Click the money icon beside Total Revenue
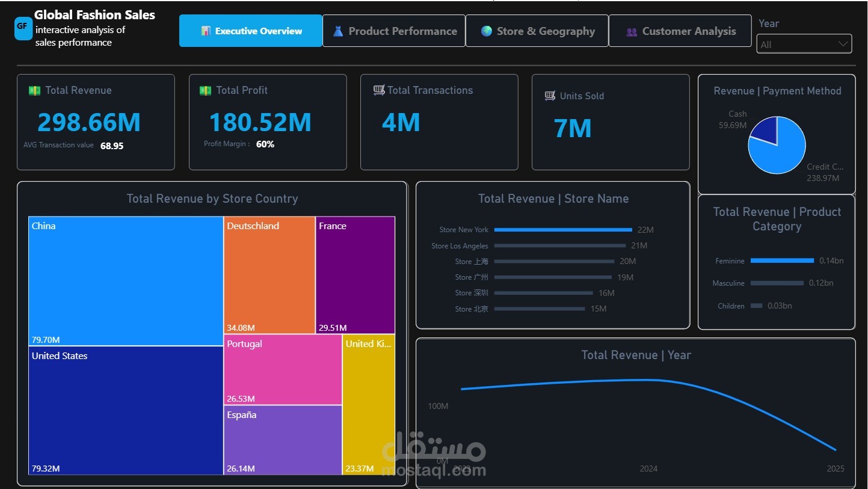The width and height of the screenshot is (868, 489). (34, 91)
